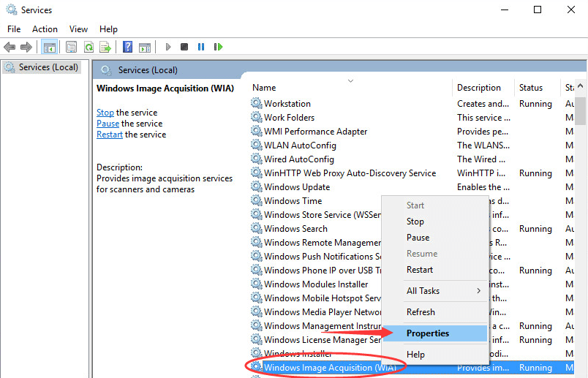Open the View menu
The width and height of the screenshot is (588, 378).
point(78,29)
